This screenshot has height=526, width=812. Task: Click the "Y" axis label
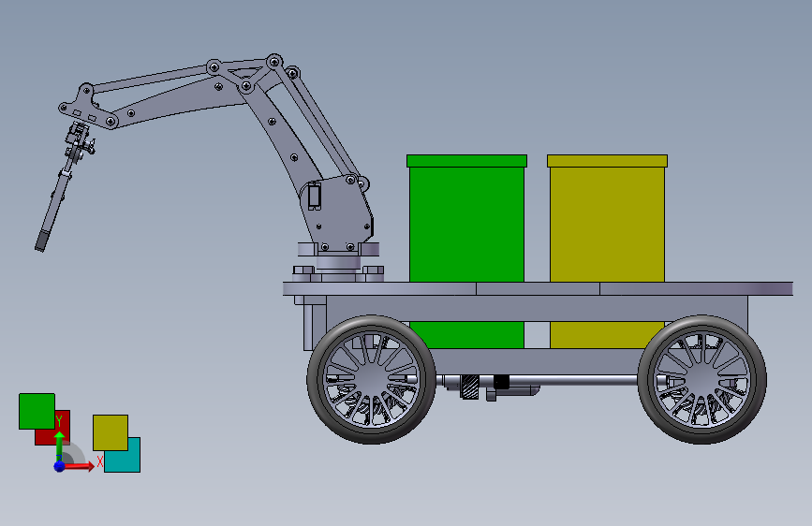[x=59, y=420]
